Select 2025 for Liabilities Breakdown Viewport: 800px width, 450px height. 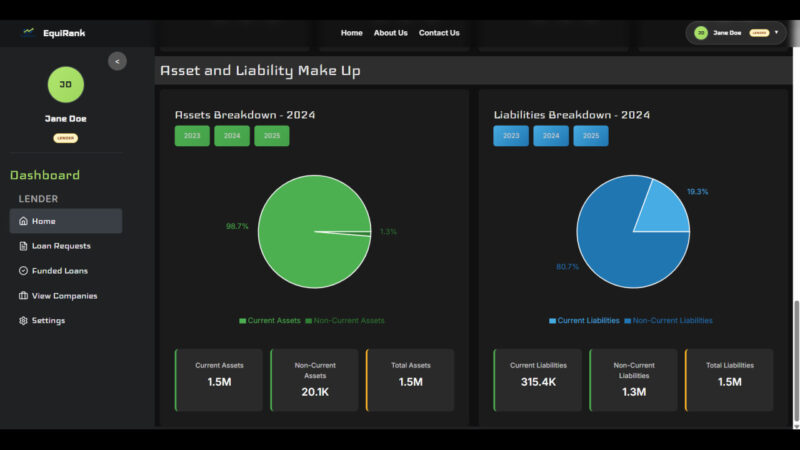590,136
